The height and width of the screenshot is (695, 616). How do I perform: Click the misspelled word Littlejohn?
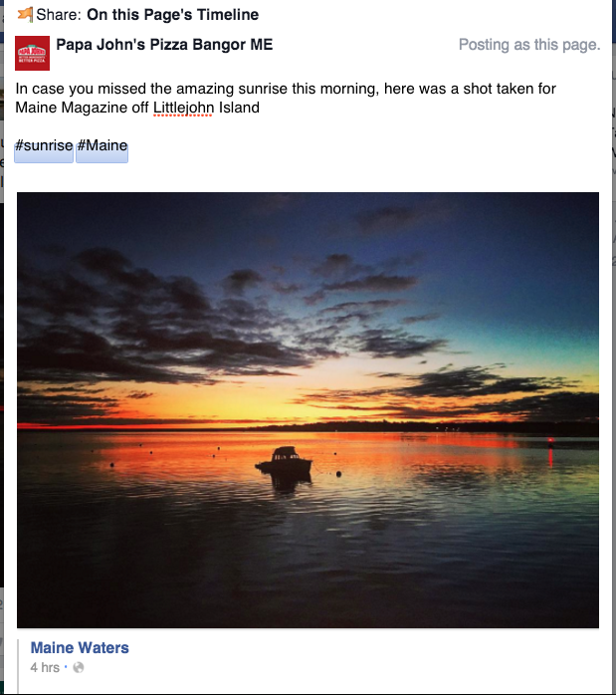point(183,108)
